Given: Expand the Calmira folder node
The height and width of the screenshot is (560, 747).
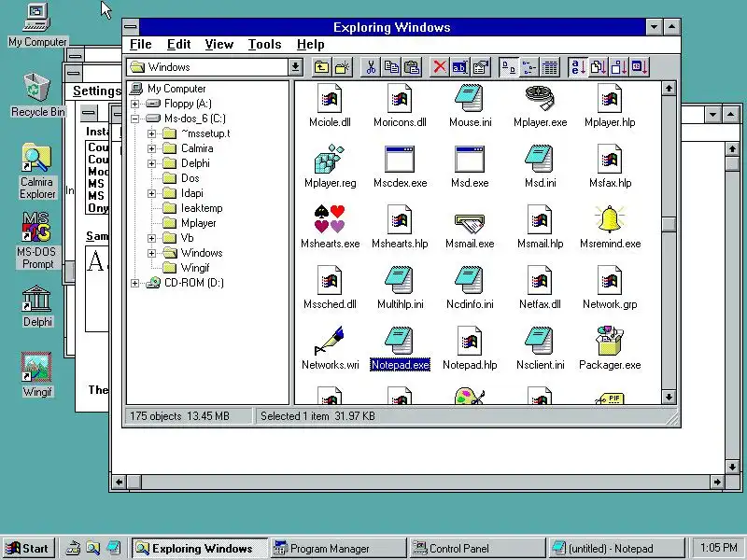Looking at the screenshot, I should (151, 148).
